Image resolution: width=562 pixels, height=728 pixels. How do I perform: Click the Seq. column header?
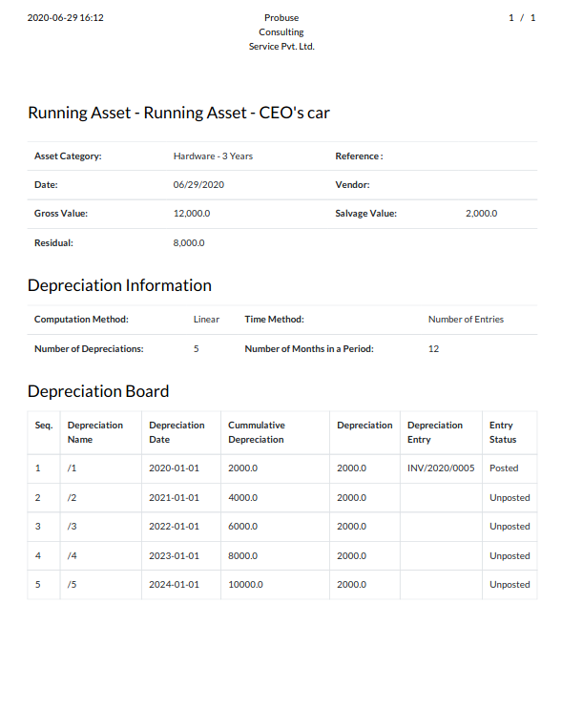[x=44, y=426]
